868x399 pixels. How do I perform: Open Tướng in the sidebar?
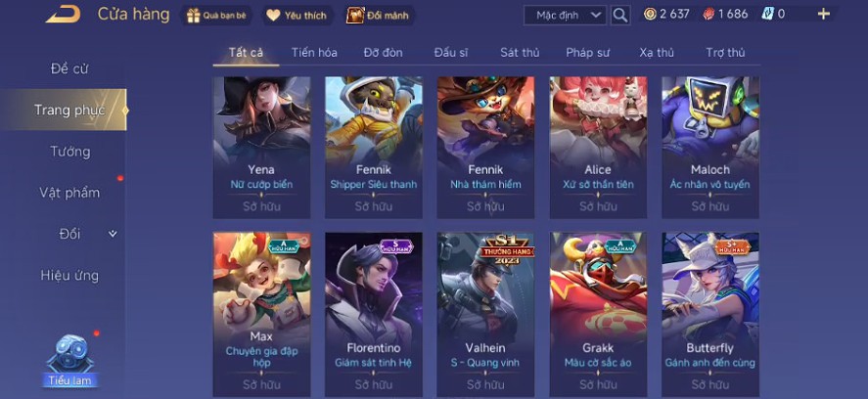point(70,151)
